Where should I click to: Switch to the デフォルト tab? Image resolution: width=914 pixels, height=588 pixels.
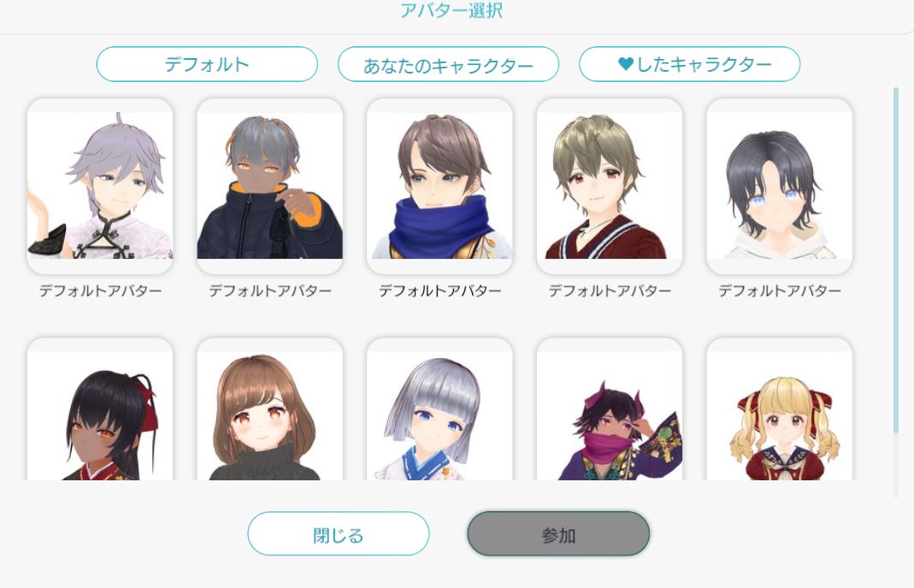click(207, 64)
